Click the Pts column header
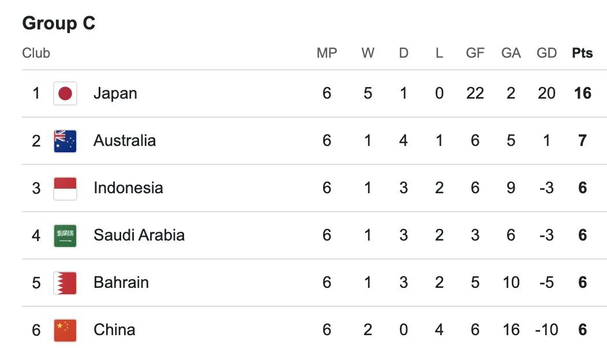The height and width of the screenshot is (364, 607). [x=582, y=53]
